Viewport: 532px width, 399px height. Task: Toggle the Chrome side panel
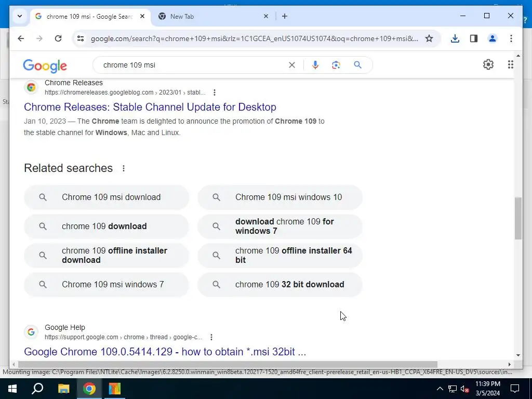[474, 38]
